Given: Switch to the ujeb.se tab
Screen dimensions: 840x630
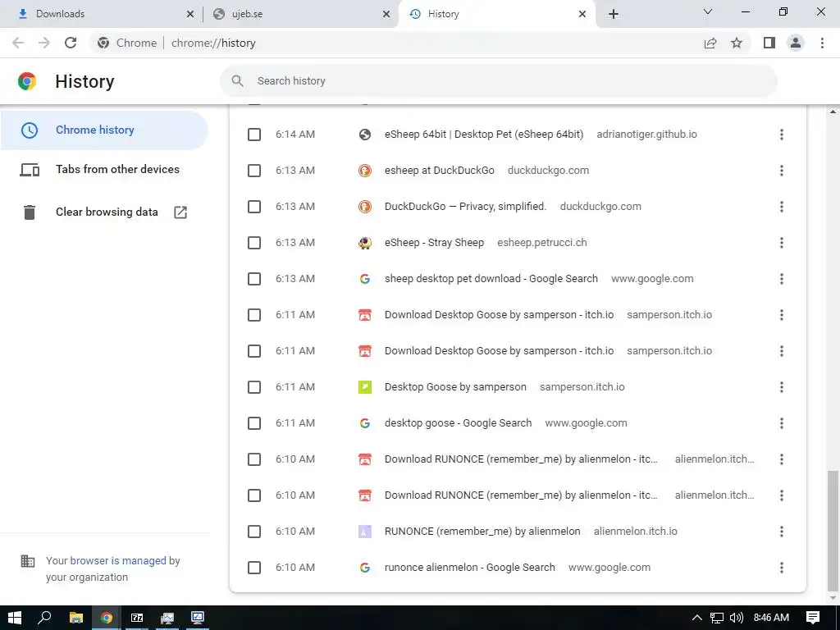Looking at the screenshot, I should tap(300, 14).
